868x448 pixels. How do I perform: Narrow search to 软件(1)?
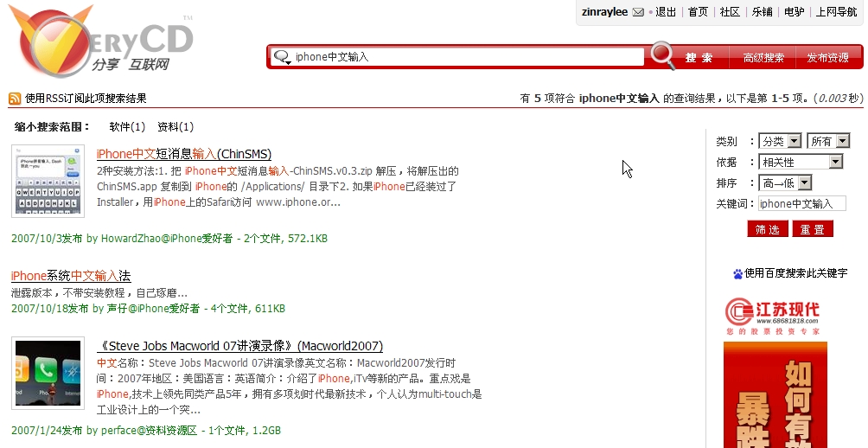pos(127,127)
